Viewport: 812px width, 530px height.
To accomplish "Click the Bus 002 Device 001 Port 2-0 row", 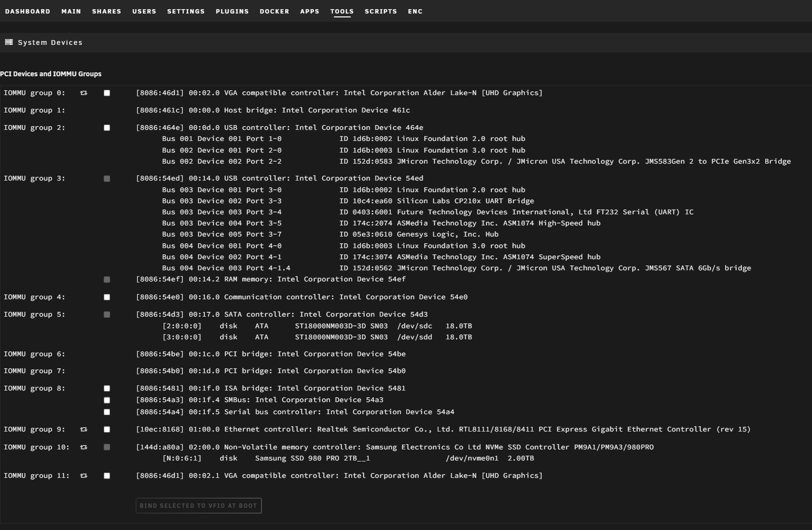I will tap(344, 151).
